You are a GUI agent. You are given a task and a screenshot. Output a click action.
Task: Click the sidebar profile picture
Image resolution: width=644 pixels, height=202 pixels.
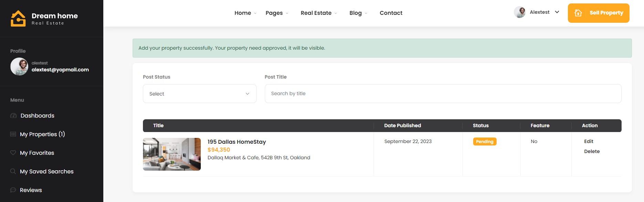(x=19, y=67)
